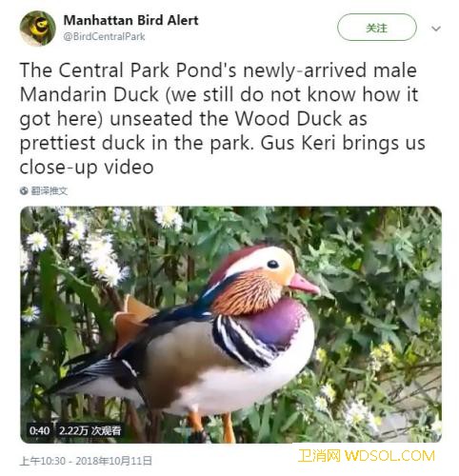Play the Mandarin Duck video
The width and height of the screenshot is (459, 476).
(x=230, y=325)
